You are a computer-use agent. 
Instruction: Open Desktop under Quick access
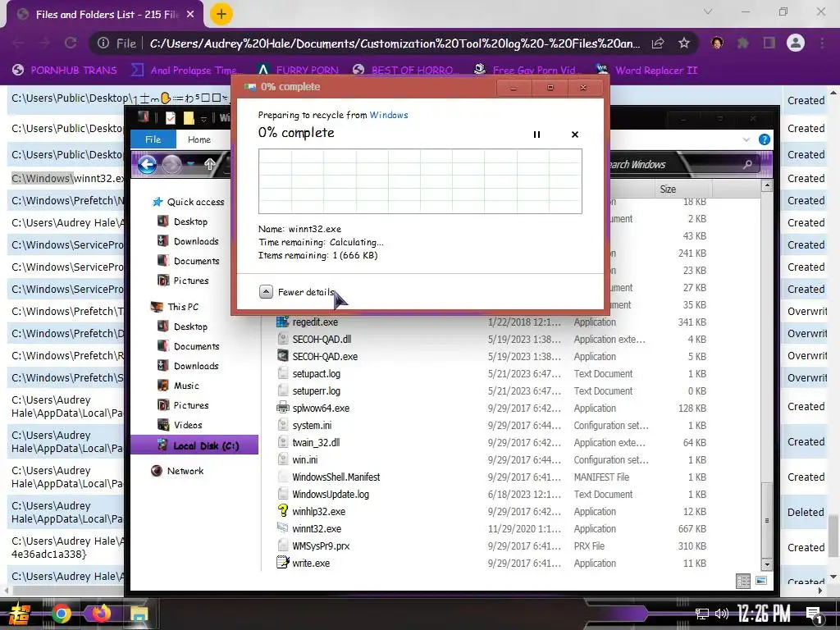coord(190,221)
